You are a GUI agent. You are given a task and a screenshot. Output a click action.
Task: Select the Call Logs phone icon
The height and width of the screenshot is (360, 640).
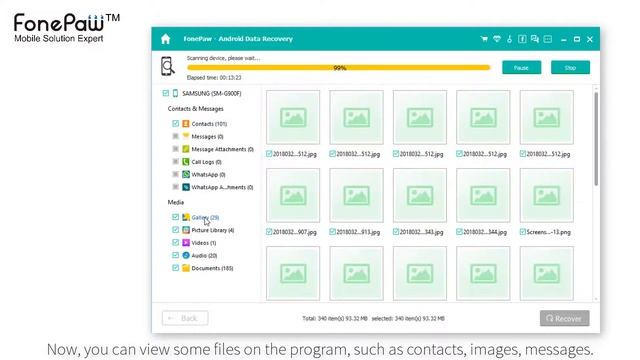(x=186, y=162)
